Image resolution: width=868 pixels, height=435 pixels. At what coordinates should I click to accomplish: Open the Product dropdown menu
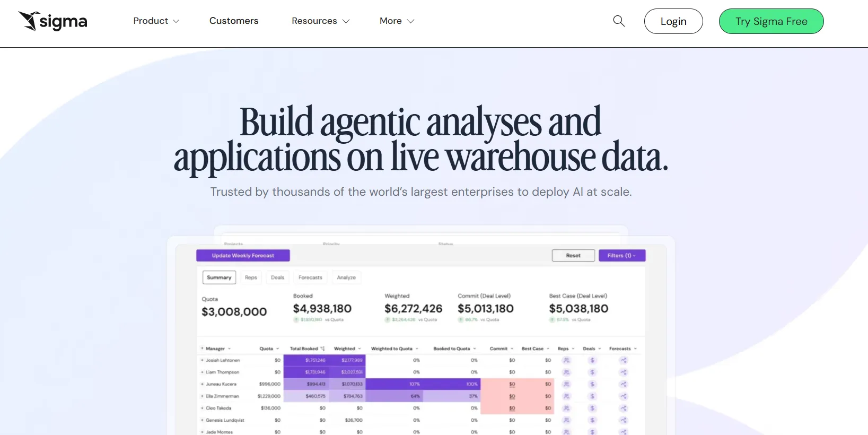point(156,21)
